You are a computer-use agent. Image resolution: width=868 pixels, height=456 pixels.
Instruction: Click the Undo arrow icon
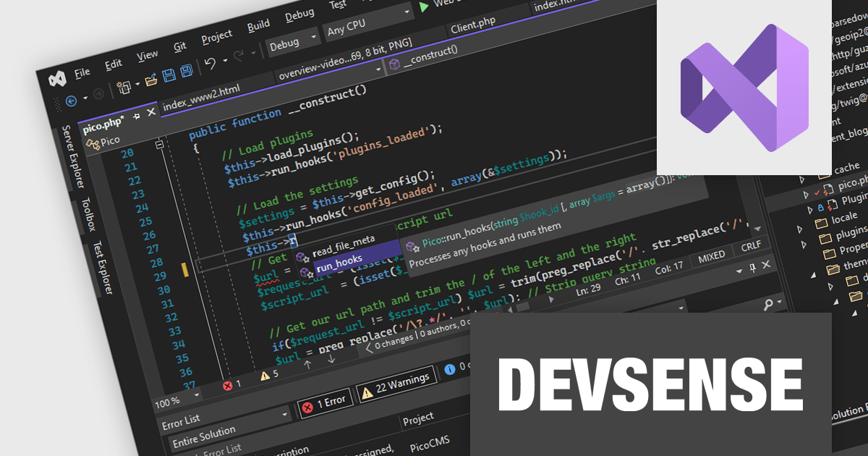(210, 64)
